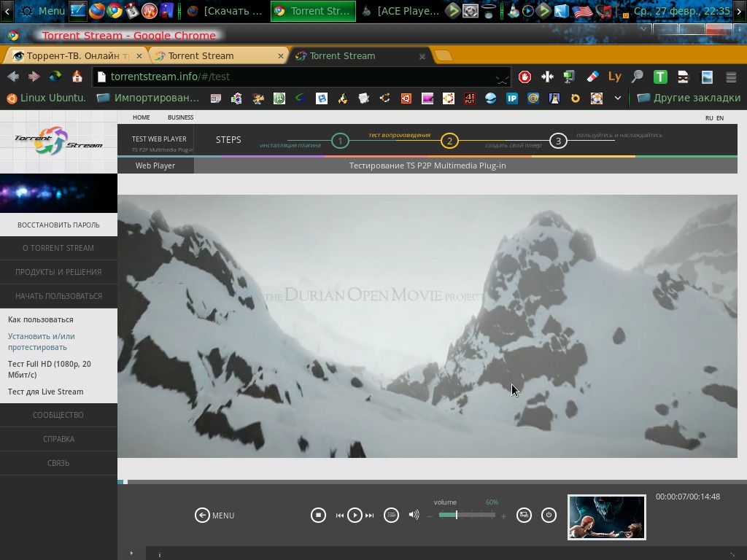Screen dimensions: 747x560
Task: Launch Firefox from the top panel
Action: pyautogui.click(x=97, y=11)
